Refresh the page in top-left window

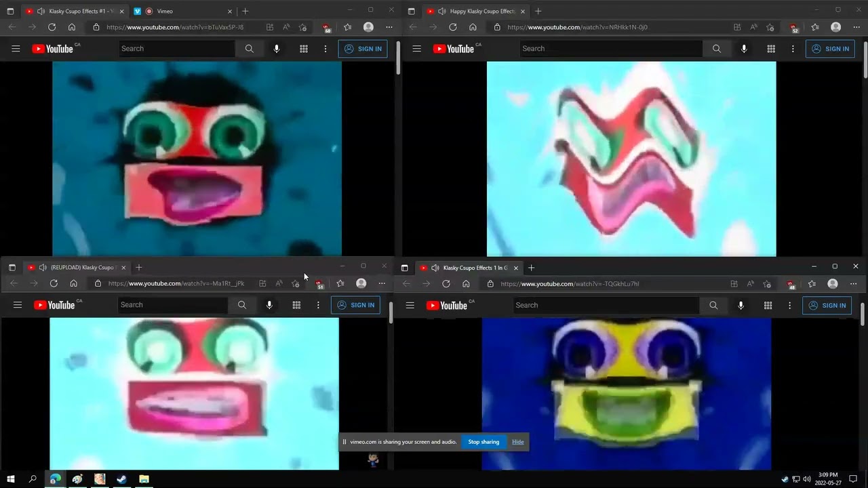(x=52, y=27)
